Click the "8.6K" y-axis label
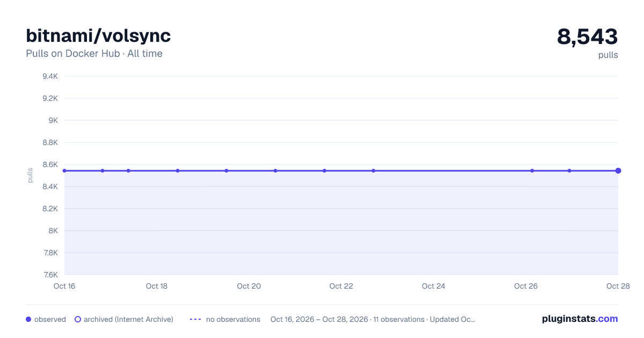 tap(50, 164)
